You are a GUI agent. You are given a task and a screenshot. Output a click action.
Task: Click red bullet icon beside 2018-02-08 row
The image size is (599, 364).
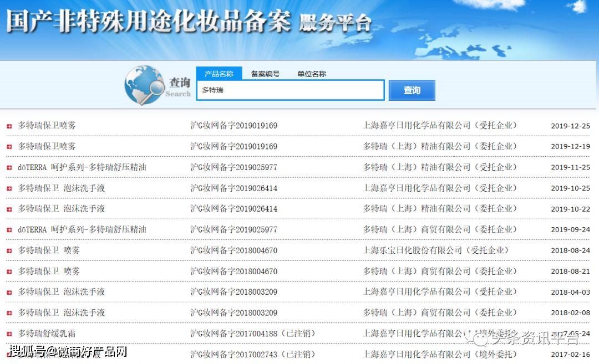click(9, 313)
